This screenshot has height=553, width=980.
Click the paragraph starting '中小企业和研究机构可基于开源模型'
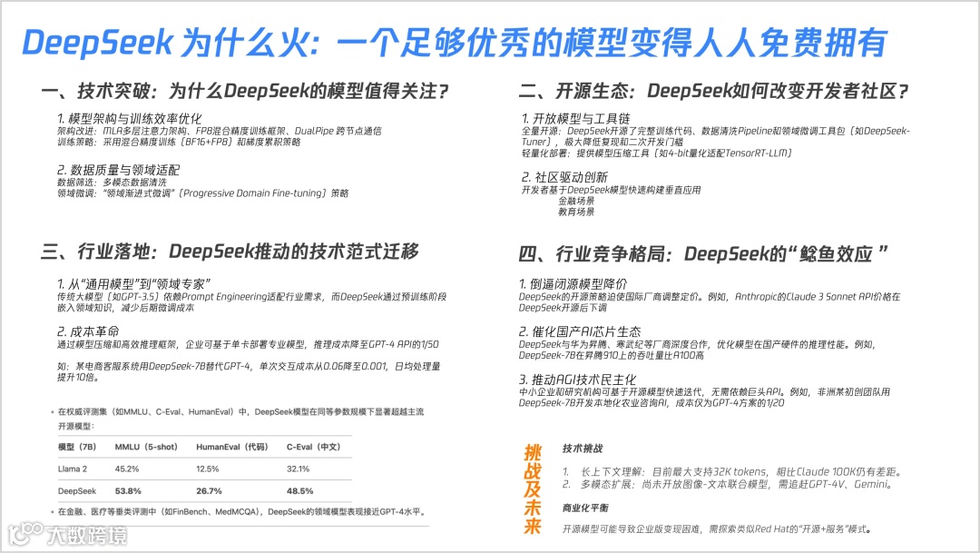click(x=704, y=397)
